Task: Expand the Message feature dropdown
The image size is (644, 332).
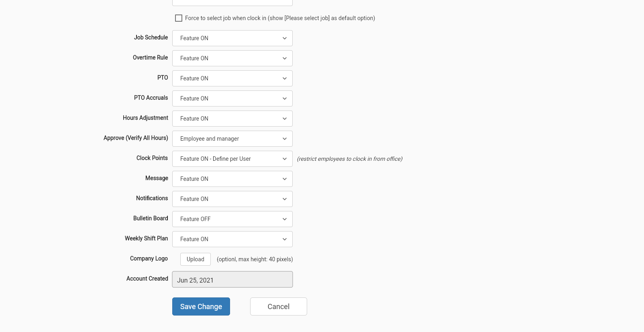Action: (x=232, y=179)
